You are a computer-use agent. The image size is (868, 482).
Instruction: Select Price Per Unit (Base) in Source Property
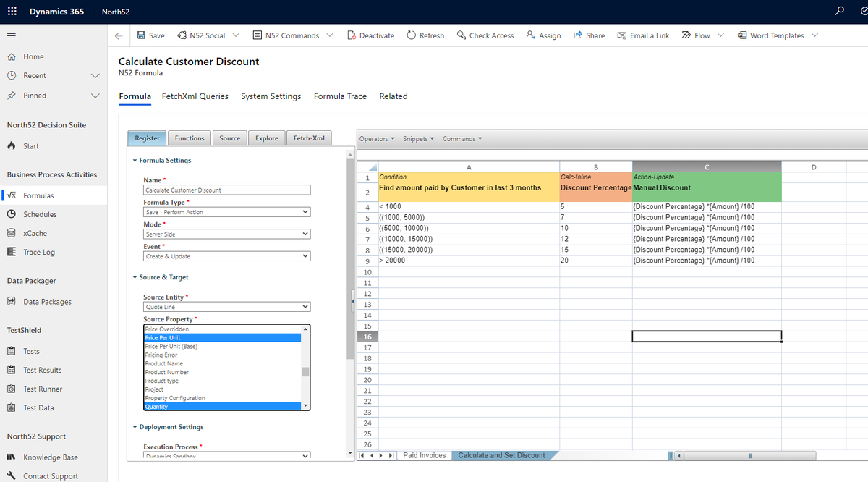tap(223, 347)
